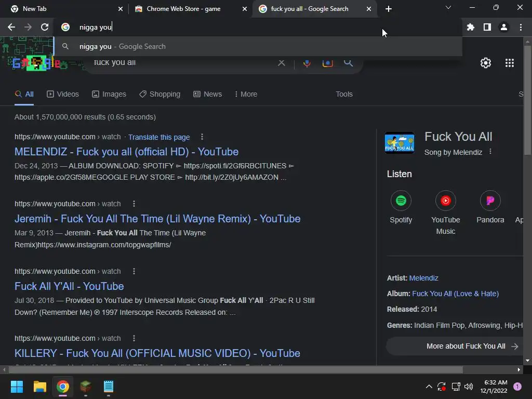Viewport: 532px width, 399px height.
Task: Open Notepad from the taskbar
Action: coord(108,387)
